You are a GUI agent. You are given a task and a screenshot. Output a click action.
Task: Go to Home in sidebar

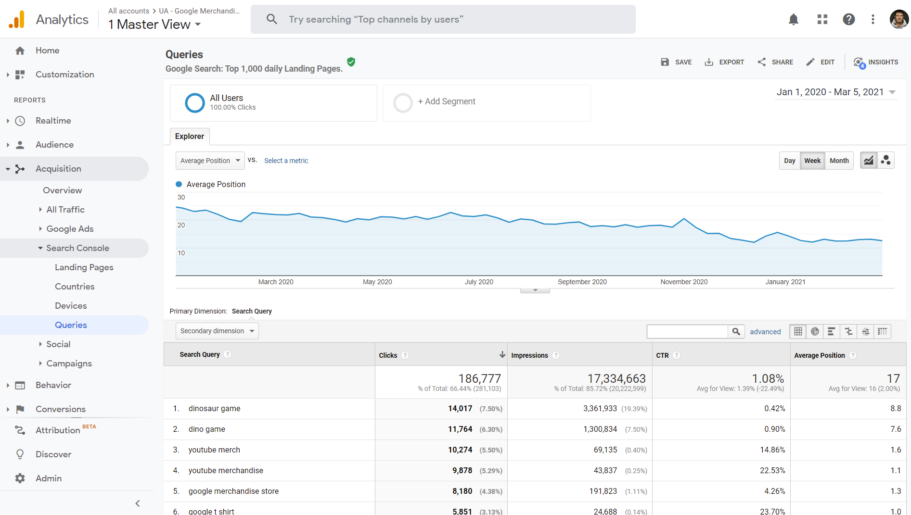click(x=47, y=51)
